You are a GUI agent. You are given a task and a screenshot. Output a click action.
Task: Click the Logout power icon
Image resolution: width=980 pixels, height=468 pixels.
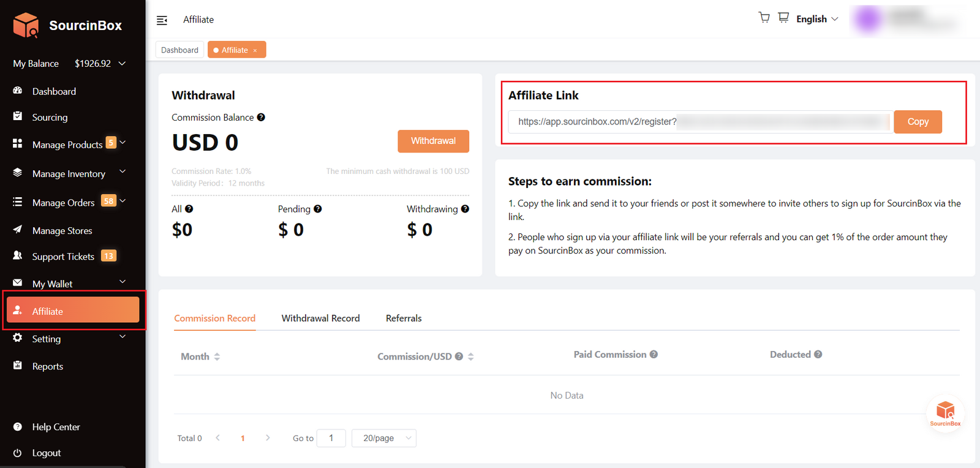point(18,453)
